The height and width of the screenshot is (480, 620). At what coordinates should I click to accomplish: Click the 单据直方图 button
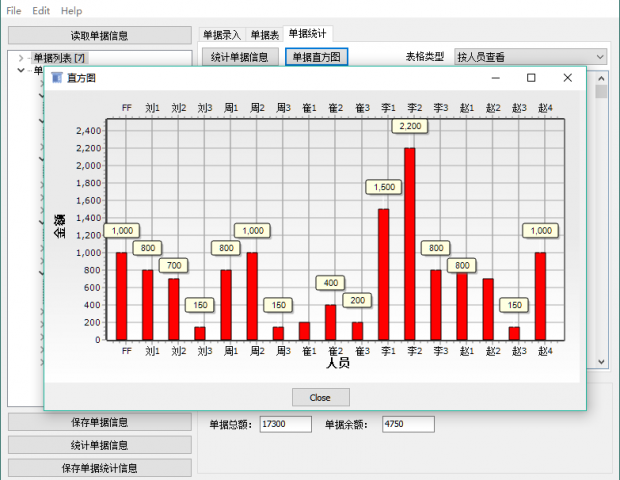point(316,57)
